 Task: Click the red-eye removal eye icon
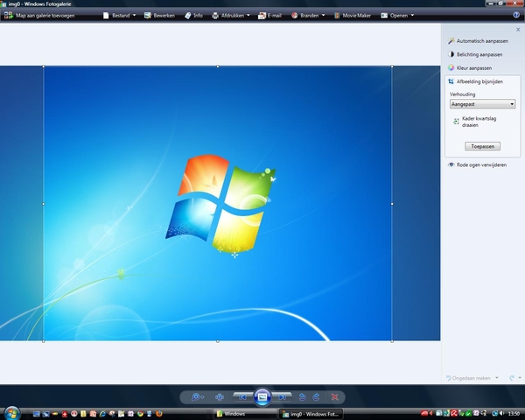coord(451,164)
